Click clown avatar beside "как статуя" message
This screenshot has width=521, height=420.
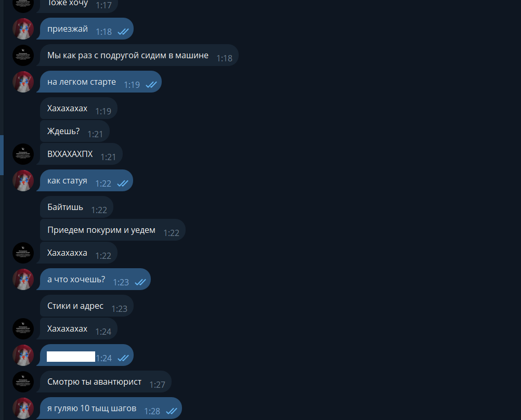[x=23, y=181]
